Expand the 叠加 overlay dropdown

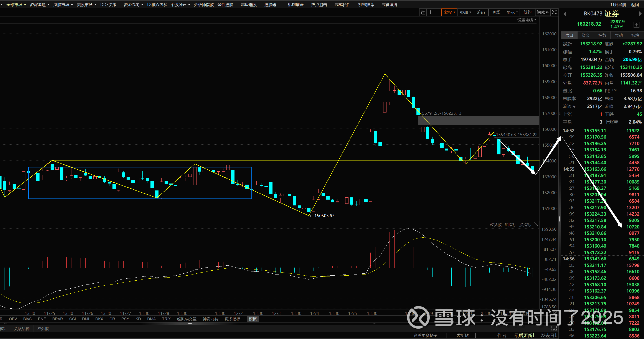click(x=465, y=12)
